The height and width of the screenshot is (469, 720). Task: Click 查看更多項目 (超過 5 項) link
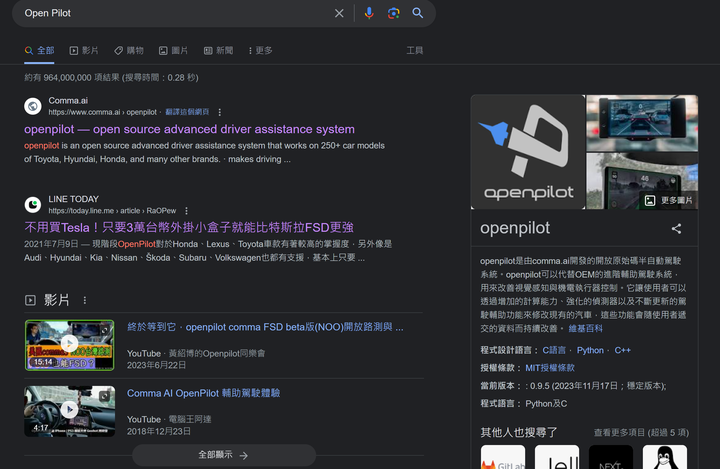coord(641,433)
